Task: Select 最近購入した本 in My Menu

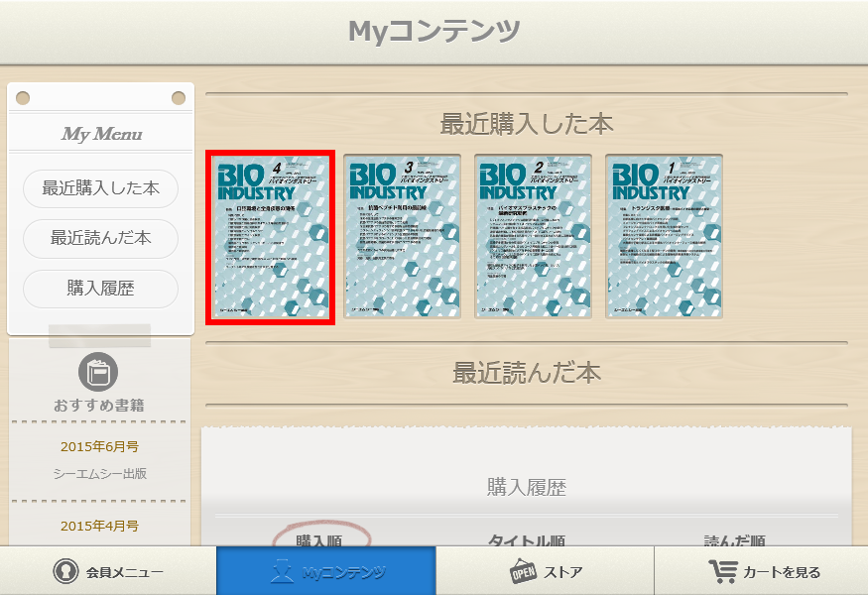Action: 101,188
